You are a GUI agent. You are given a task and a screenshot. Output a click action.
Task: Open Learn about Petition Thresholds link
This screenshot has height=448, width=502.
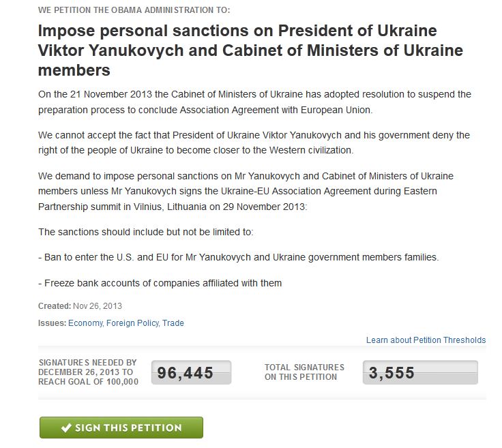(x=426, y=340)
